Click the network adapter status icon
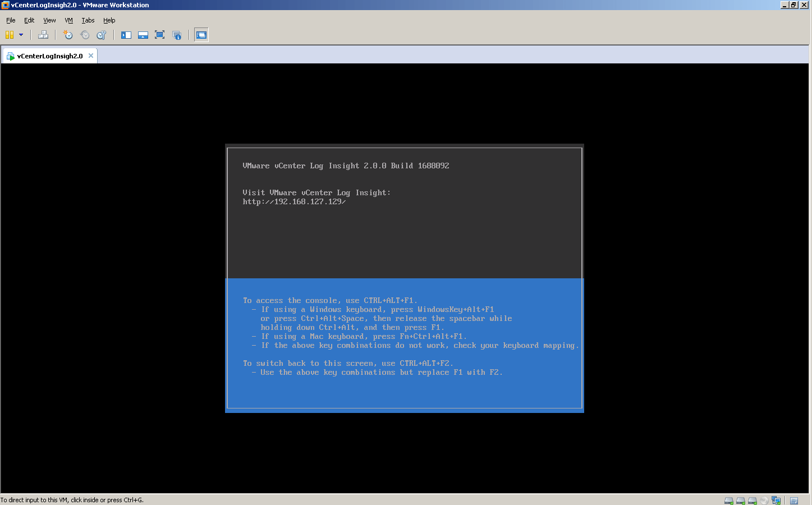The image size is (812, 505). tap(777, 500)
